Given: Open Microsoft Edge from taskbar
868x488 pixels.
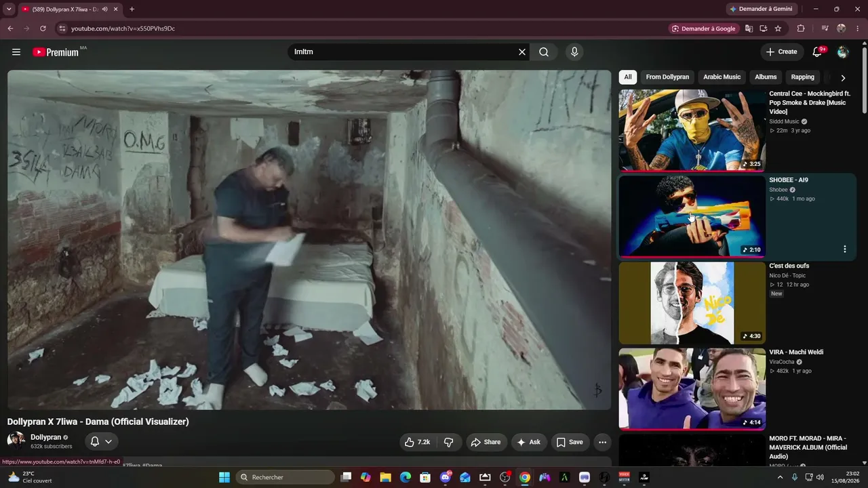Looking at the screenshot, I should pos(406,477).
